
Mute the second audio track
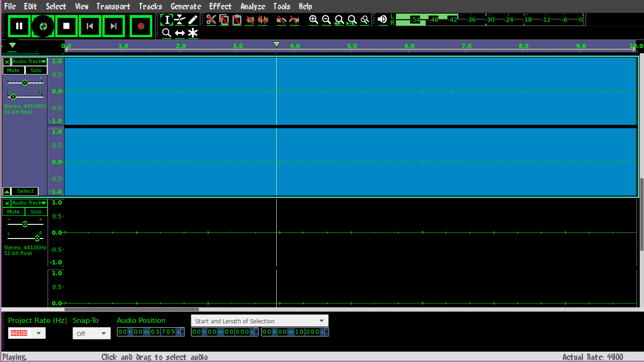click(14, 212)
